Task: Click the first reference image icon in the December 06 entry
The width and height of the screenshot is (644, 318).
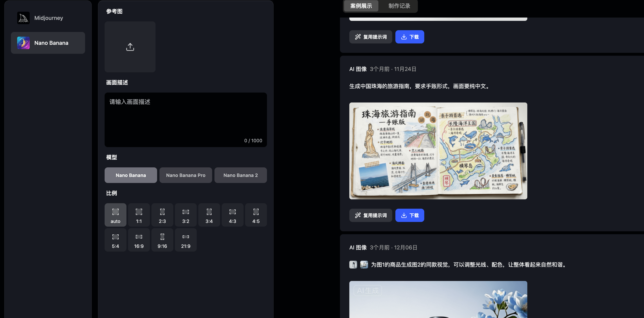Action: tap(353, 265)
